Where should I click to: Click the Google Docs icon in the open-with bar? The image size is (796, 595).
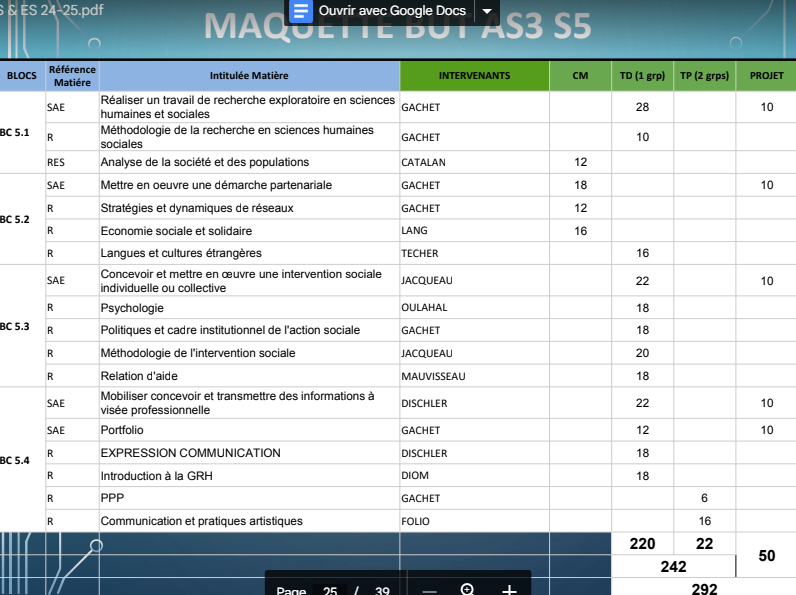[301, 11]
